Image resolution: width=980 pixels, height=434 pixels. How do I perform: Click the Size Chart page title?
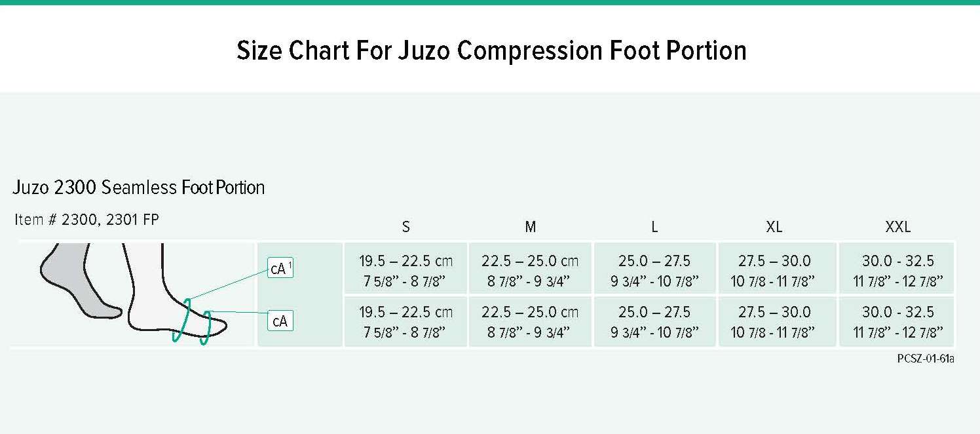click(x=491, y=50)
